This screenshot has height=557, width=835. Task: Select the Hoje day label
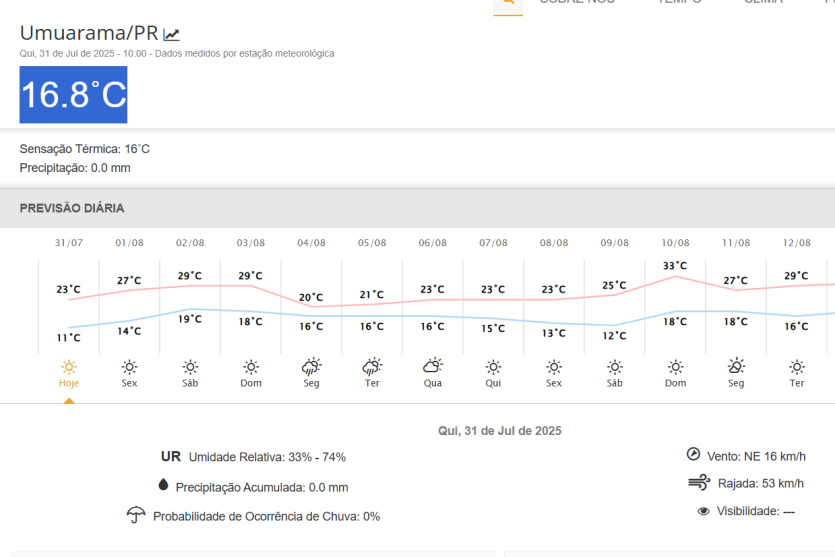69,383
